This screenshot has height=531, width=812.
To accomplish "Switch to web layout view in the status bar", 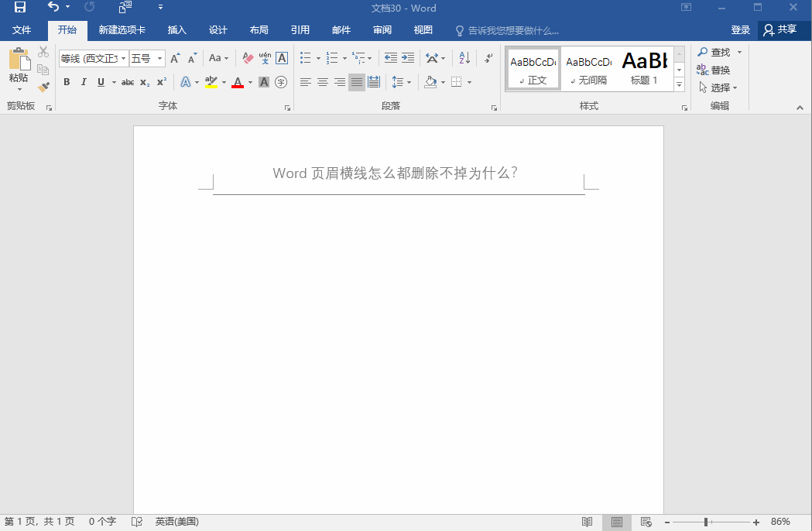I will [646, 522].
